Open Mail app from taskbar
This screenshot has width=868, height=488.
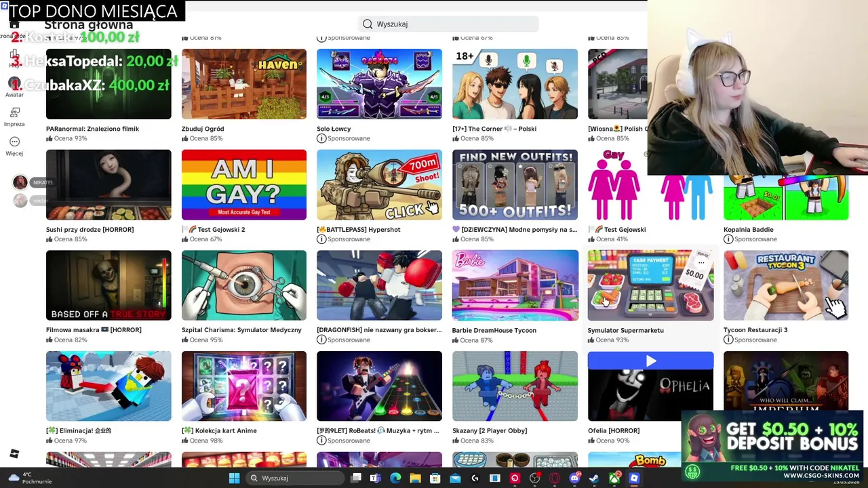click(x=455, y=478)
